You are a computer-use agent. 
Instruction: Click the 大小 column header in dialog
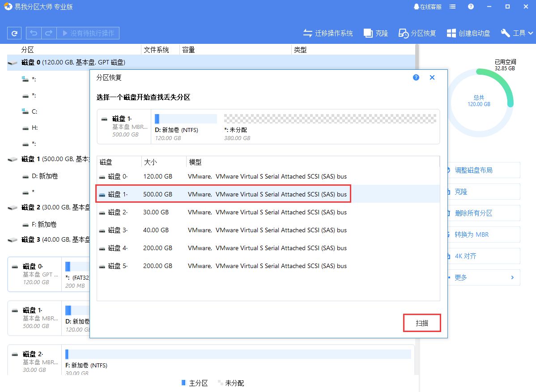point(164,162)
